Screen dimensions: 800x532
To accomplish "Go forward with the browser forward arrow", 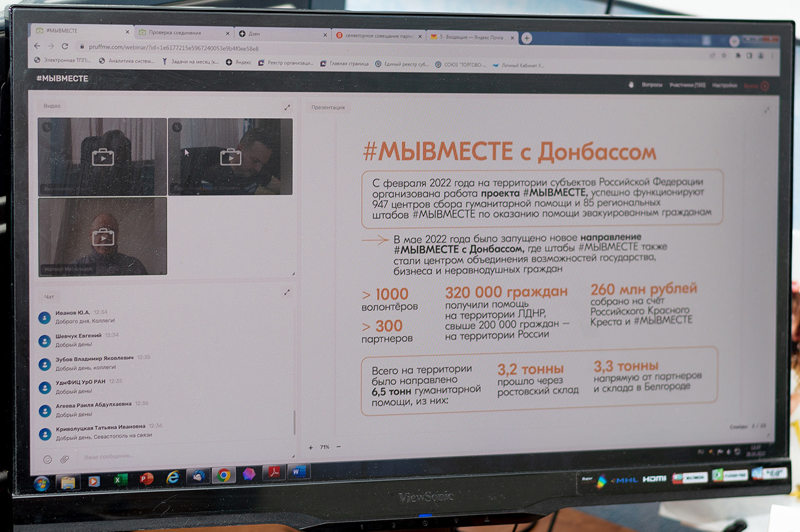I will (51, 46).
